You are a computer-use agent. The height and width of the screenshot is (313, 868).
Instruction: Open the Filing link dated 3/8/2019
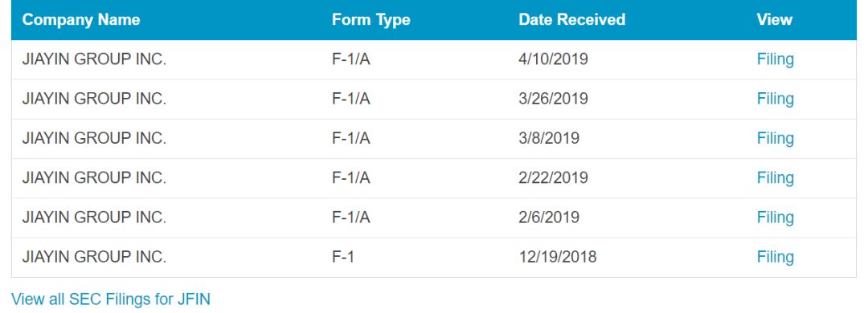point(775,138)
